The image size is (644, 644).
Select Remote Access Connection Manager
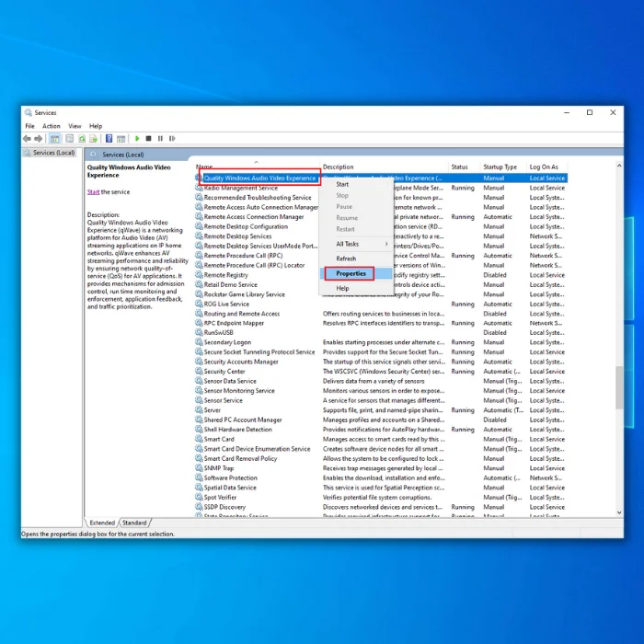(381, 217)
